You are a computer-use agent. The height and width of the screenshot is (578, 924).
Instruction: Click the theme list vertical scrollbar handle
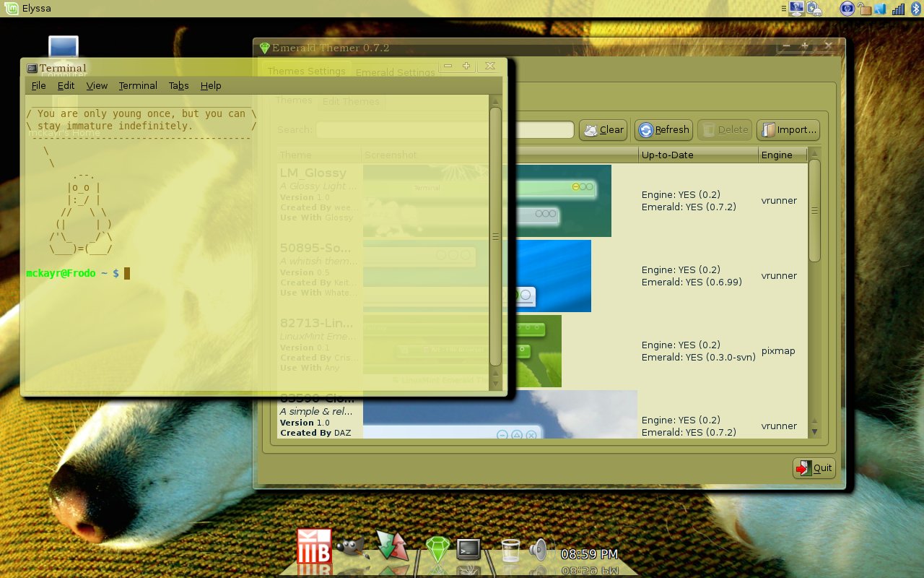tap(814, 211)
